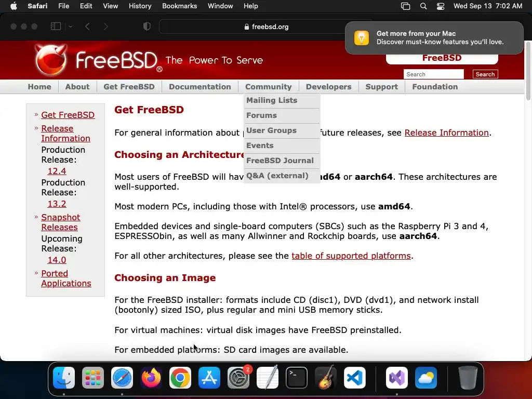The height and width of the screenshot is (399, 532).
Task: Open purple Visual Studio icon in dock
Action: point(397,378)
